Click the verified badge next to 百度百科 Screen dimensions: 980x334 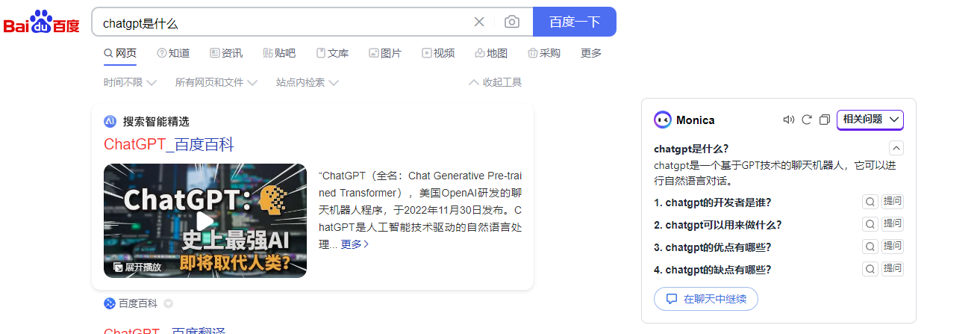pos(168,303)
